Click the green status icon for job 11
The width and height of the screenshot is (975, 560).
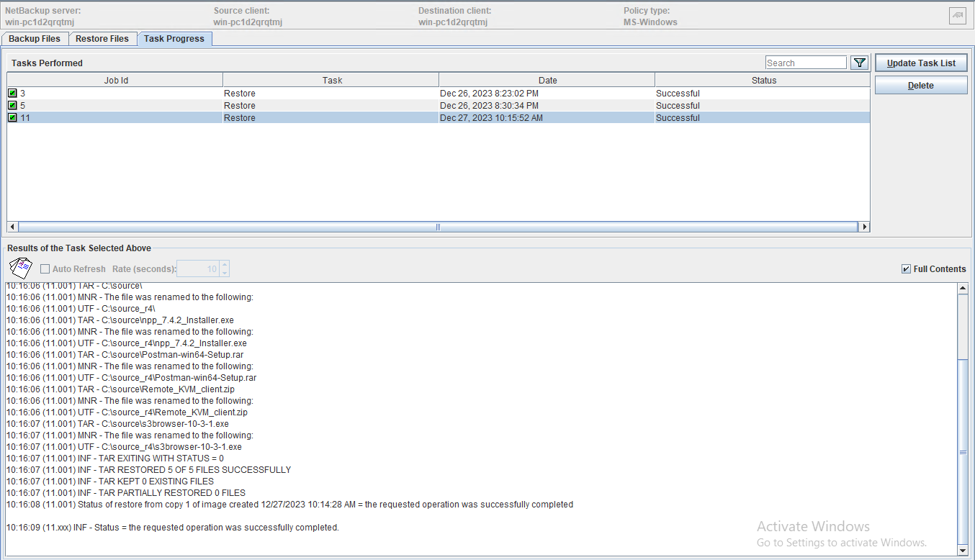click(12, 118)
